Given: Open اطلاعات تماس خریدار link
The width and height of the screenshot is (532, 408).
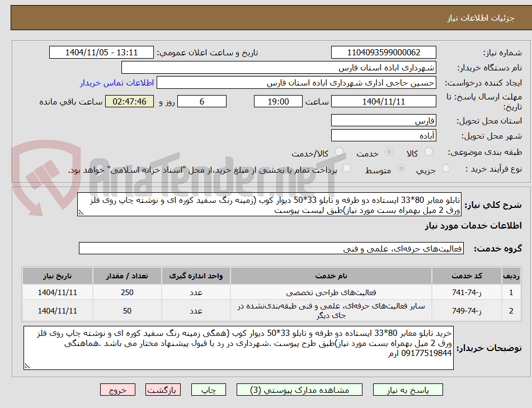Looking at the screenshot, I should click(117, 83).
